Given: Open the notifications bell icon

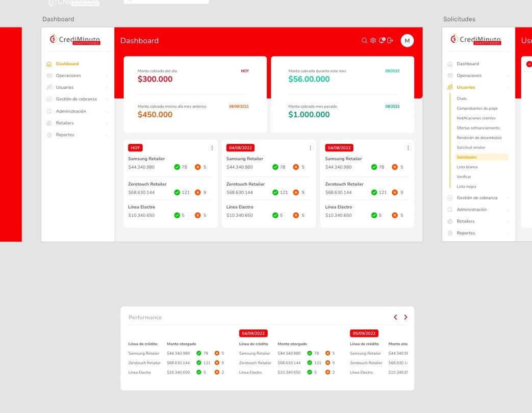Looking at the screenshot, I should [x=382, y=41].
